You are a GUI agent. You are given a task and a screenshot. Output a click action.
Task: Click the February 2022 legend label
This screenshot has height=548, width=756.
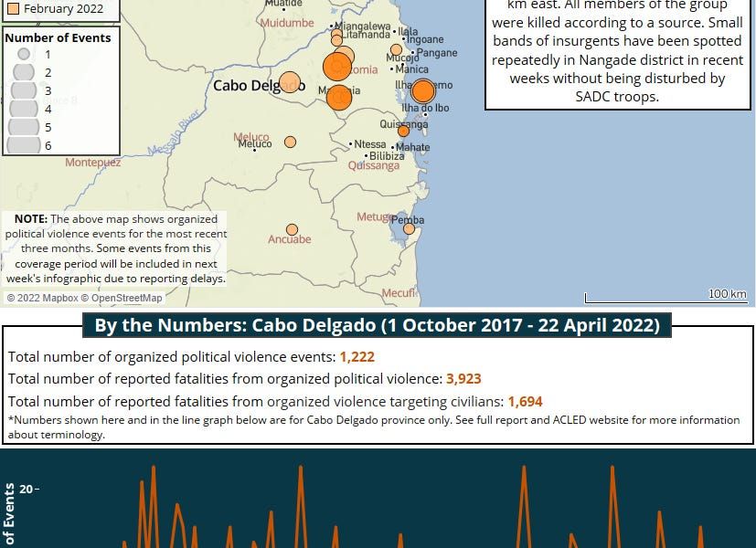(x=63, y=8)
